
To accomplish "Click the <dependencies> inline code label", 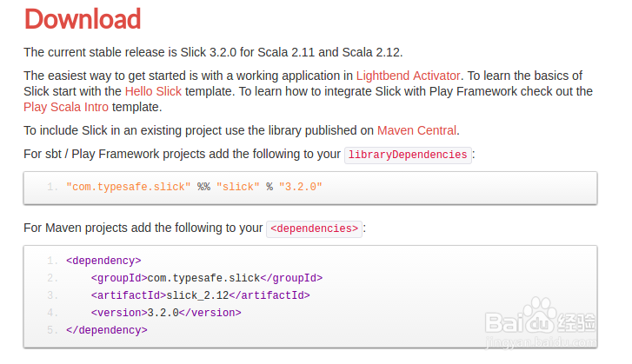I will pyautogui.click(x=314, y=228).
